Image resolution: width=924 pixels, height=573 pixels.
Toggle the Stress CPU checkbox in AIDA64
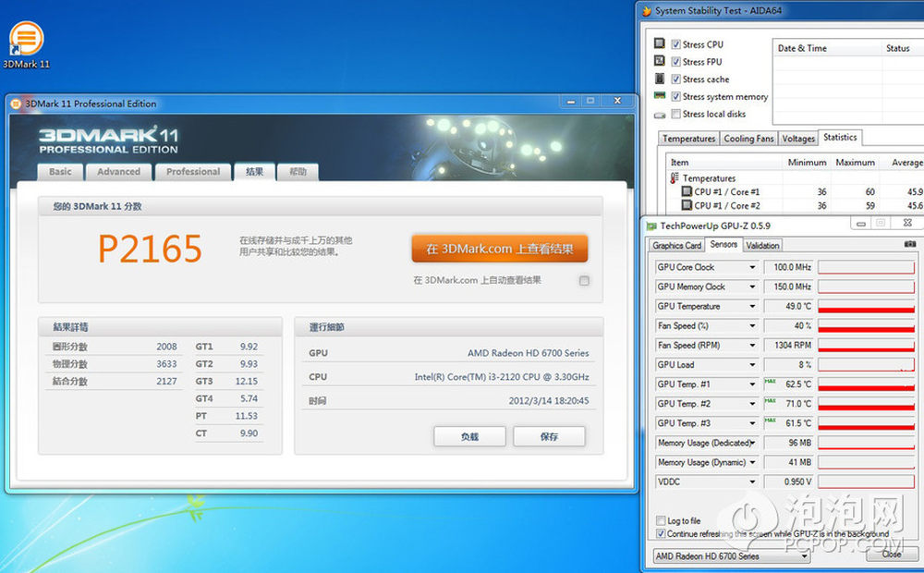(676, 44)
